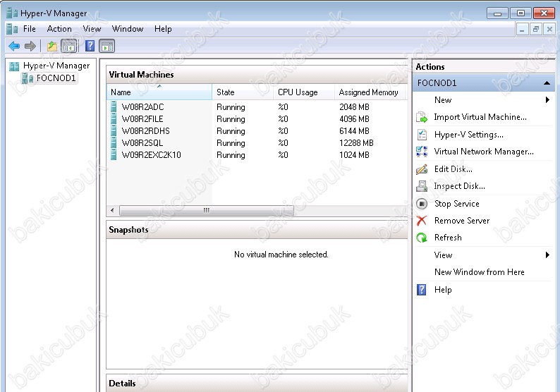This screenshot has width=560, height=392.
Task: Click the red X Remove Server icon
Action: tap(422, 221)
